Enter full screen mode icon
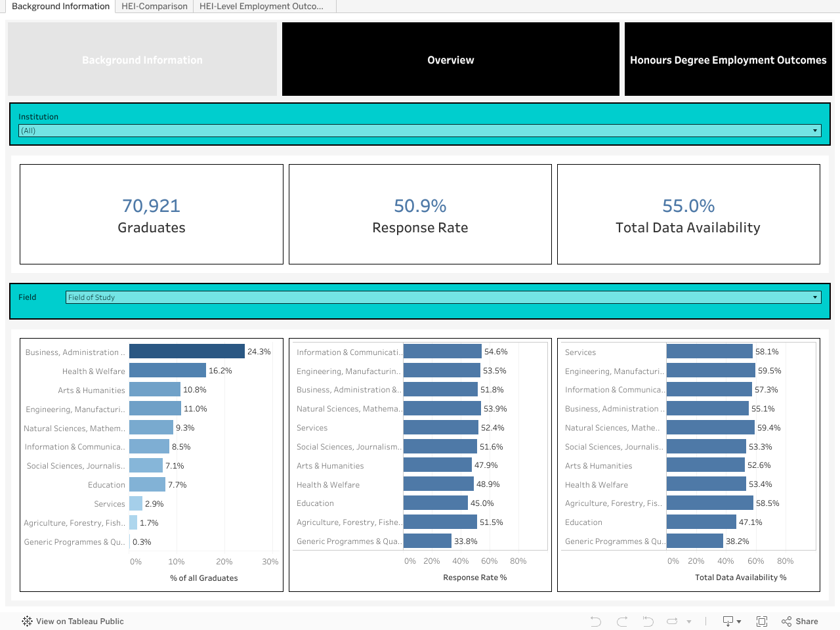This screenshot has height=630, width=840. 762,621
